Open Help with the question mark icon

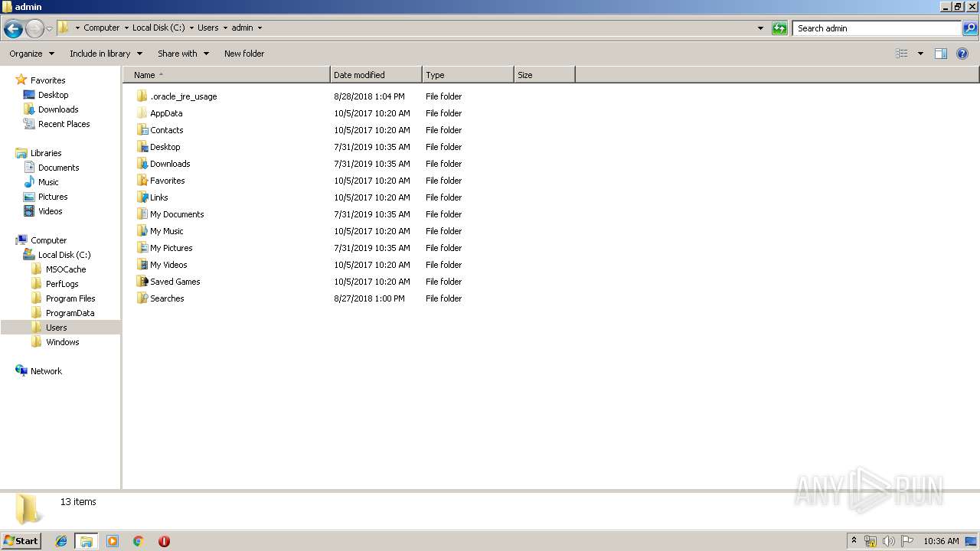point(962,54)
